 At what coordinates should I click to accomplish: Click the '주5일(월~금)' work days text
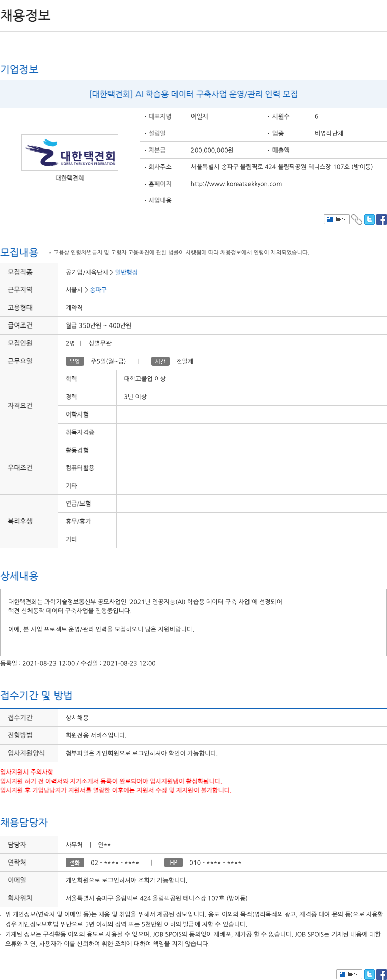click(x=108, y=361)
